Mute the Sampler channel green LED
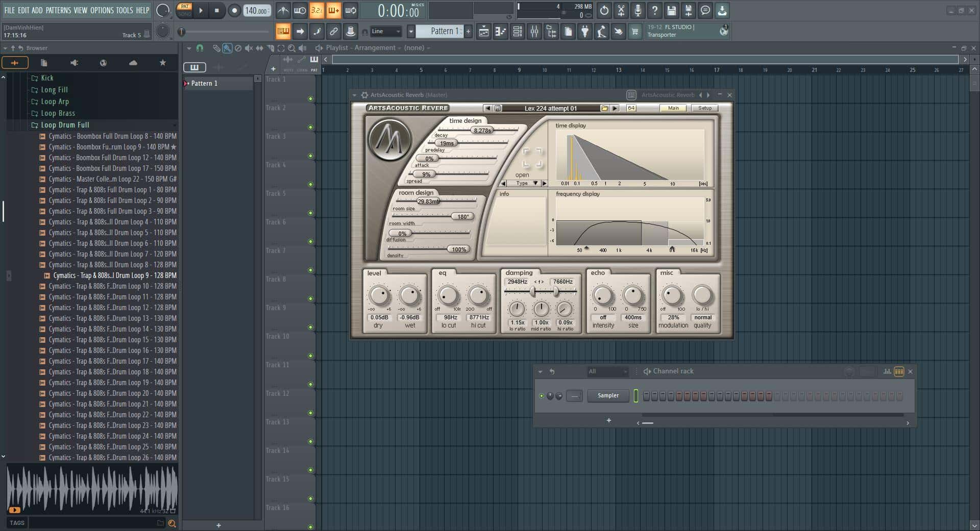The height and width of the screenshot is (531, 980). click(x=542, y=396)
